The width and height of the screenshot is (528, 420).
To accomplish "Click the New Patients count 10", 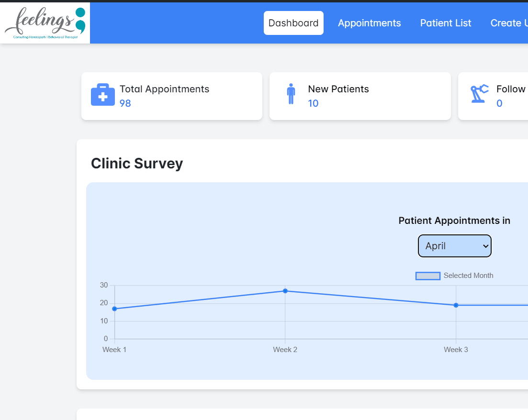I will pos(313,103).
